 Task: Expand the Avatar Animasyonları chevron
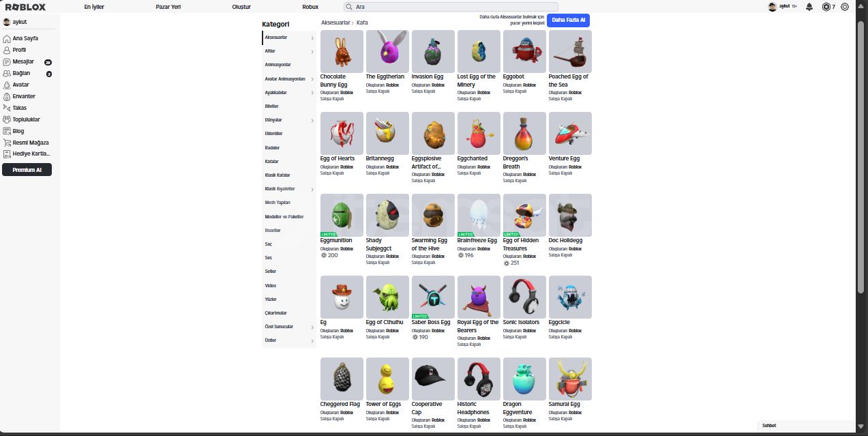click(x=312, y=79)
